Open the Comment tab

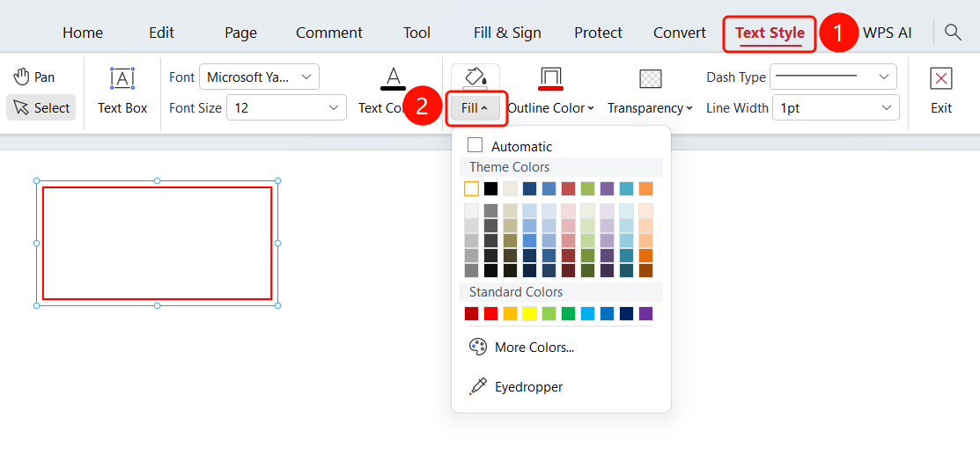tap(329, 33)
